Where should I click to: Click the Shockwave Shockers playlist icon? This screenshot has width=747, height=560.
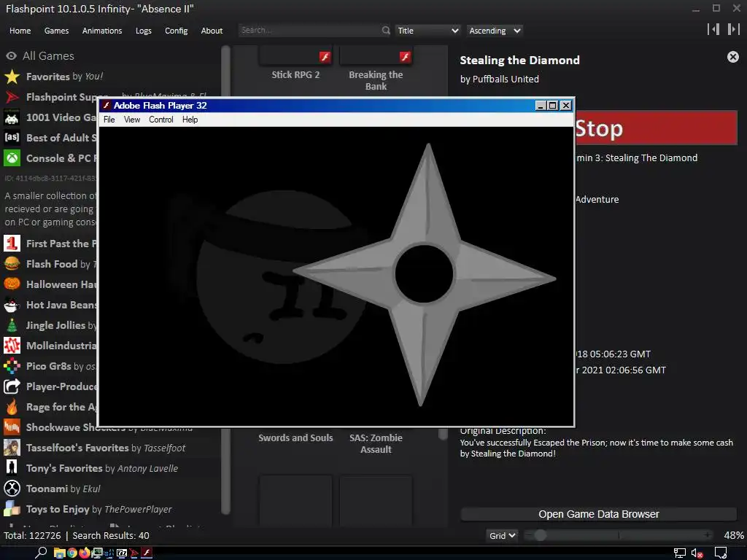click(x=12, y=427)
